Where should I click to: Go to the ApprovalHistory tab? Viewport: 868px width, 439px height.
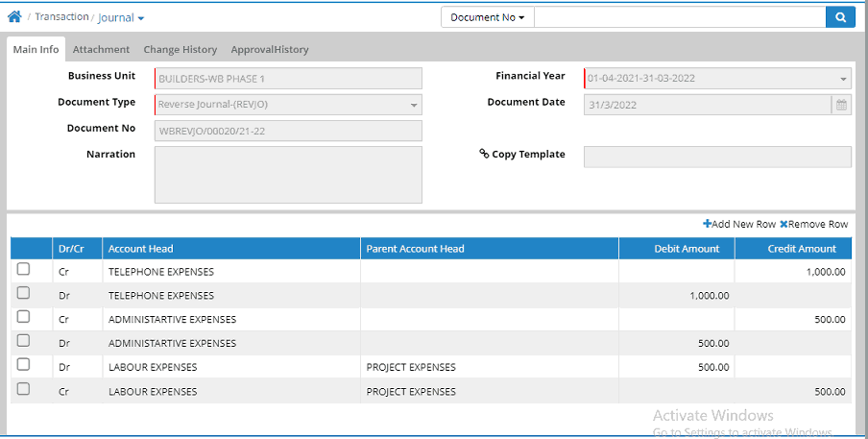click(269, 49)
